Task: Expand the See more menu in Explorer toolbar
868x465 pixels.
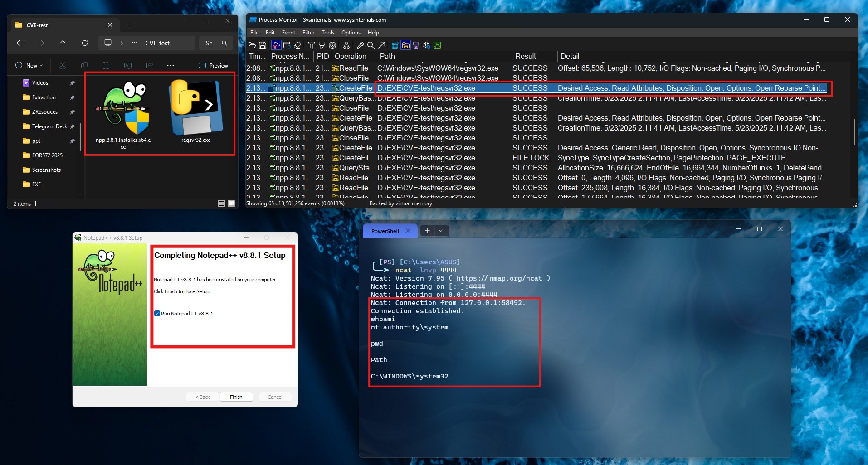Action: point(170,65)
